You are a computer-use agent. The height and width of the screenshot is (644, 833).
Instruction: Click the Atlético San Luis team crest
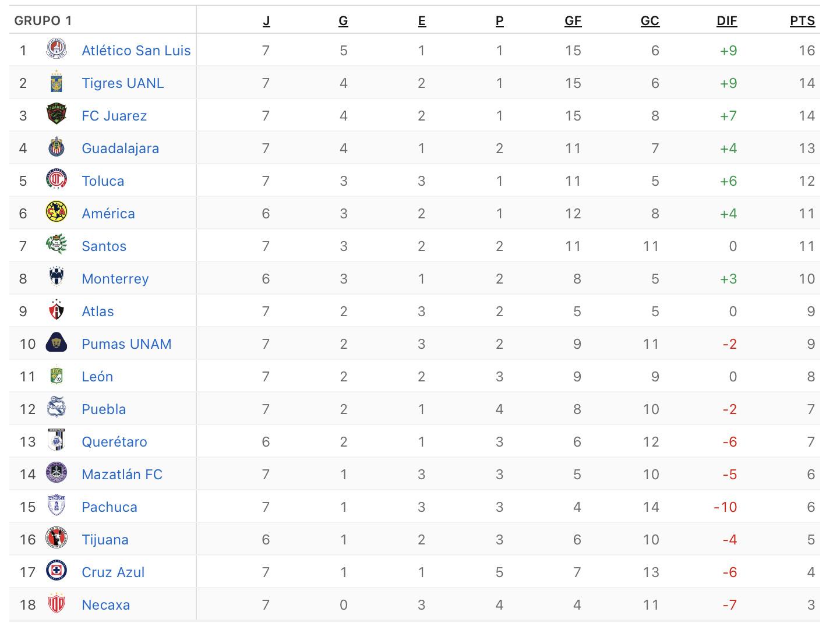(57, 50)
